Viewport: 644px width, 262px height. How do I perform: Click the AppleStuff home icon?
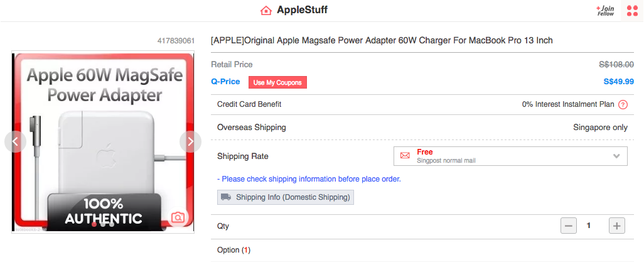266,10
